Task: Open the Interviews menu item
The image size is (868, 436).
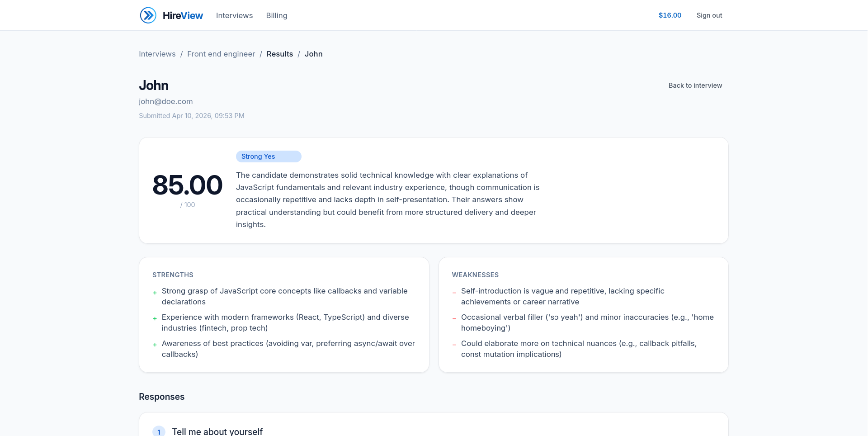Action: 234,15
